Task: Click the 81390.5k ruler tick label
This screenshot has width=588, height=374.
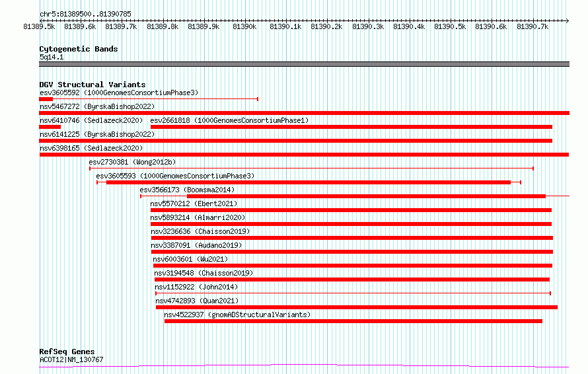Action: click(x=450, y=26)
